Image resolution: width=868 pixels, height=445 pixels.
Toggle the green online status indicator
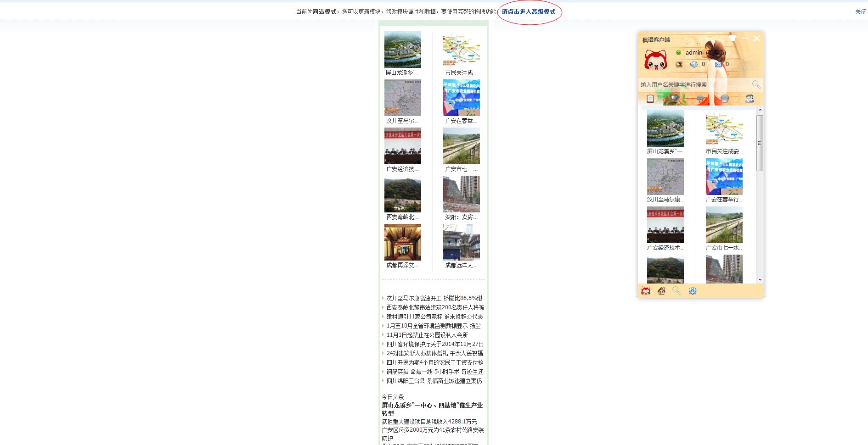click(x=678, y=53)
